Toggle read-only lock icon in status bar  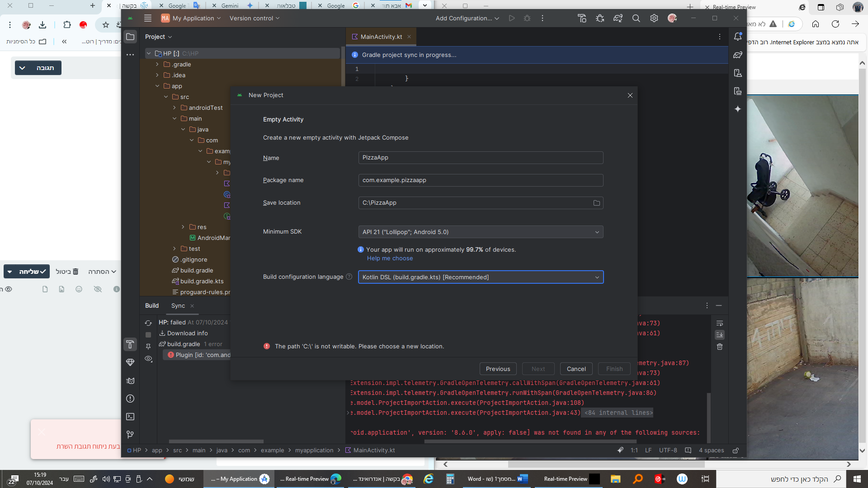[x=736, y=450]
